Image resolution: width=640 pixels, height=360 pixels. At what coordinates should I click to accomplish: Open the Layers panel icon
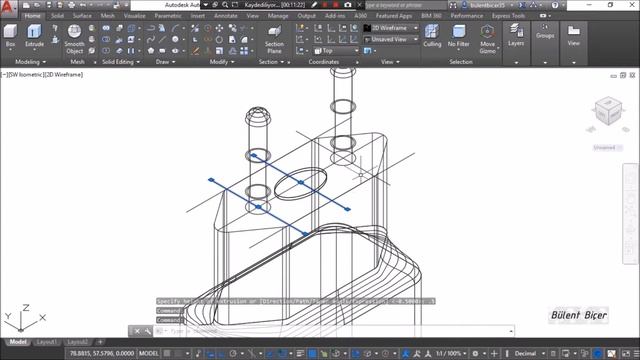tap(516, 35)
